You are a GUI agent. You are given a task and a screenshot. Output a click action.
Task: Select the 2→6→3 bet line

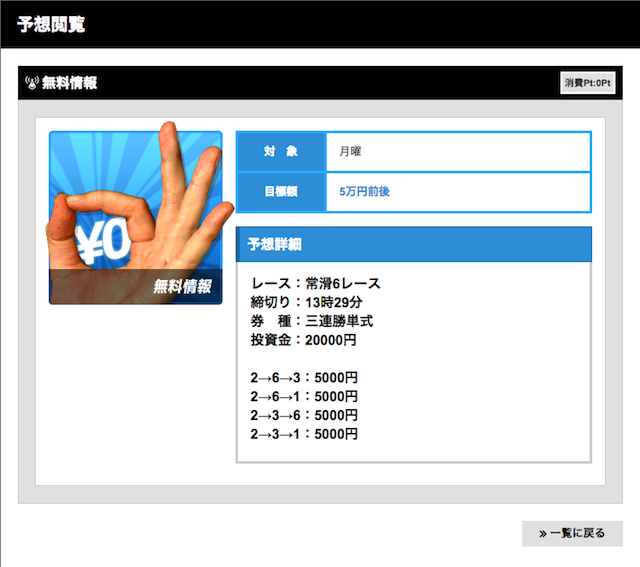click(304, 378)
